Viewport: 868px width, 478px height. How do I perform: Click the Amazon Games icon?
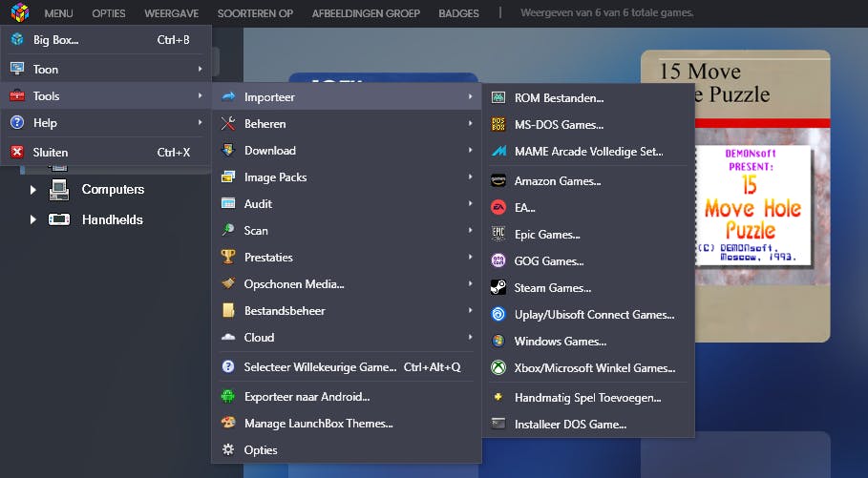498,181
